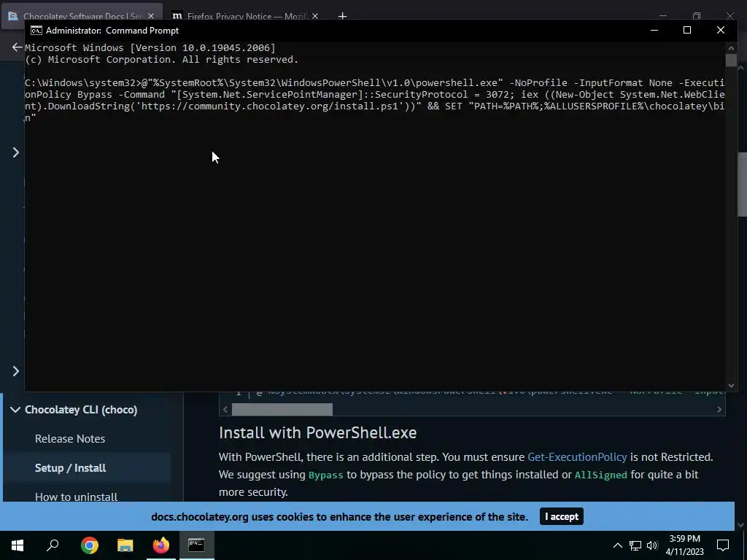The image size is (747, 560).
Task: Maximize the Command Prompt window
Action: point(687,30)
